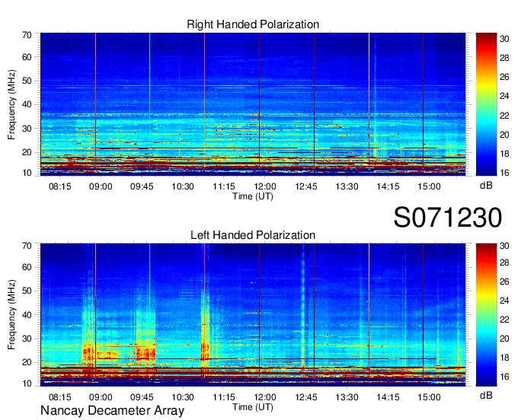The width and height of the screenshot is (518, 420).
Task: Click the 40 frequency tick on upper plot
Action: (27, 104)
